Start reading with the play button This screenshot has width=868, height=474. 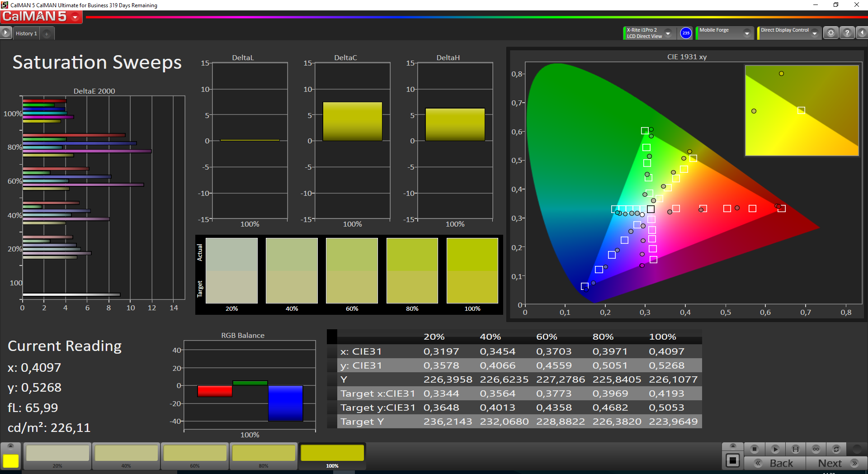[775, 449]
